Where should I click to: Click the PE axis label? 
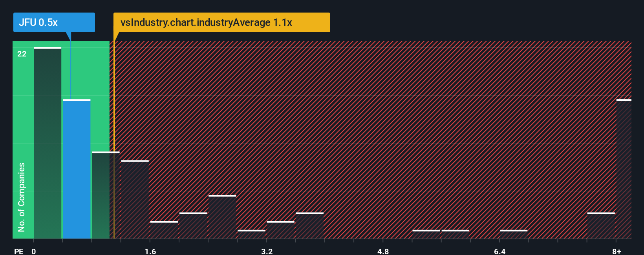coord(19,251)
